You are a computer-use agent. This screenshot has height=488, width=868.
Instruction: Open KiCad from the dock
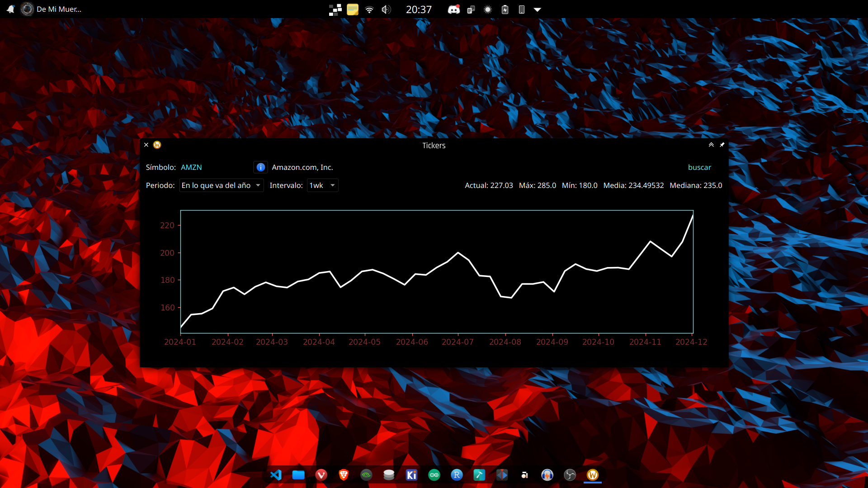click(x=411, y=475)
